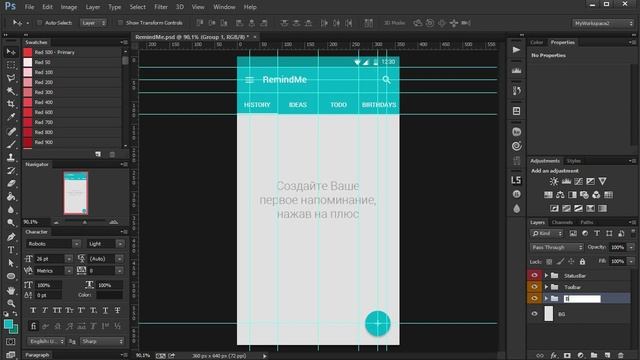Open the Layer menu
The width and height of the screenshot is (640, 360).
point(93,7)
